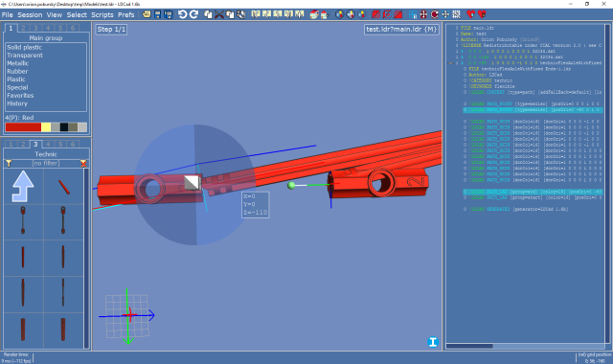
Task: Open the Prefs menu
Action: pos(125,15)
